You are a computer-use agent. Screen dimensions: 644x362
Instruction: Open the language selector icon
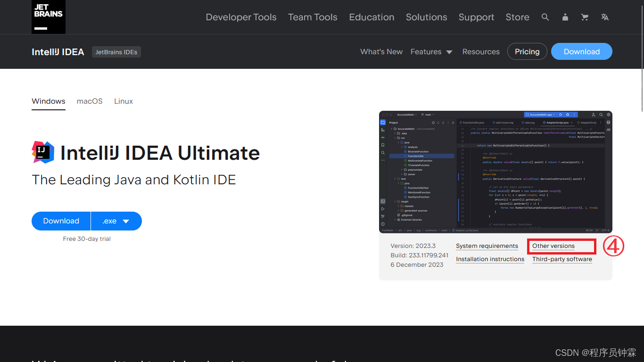[x=605, y=17]
